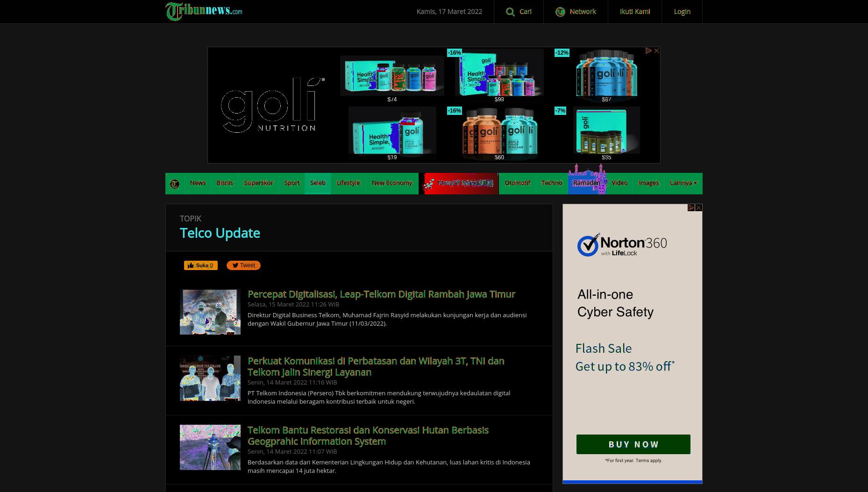
Task: Click the Facebook Suka like button
Action: point(200,265)
